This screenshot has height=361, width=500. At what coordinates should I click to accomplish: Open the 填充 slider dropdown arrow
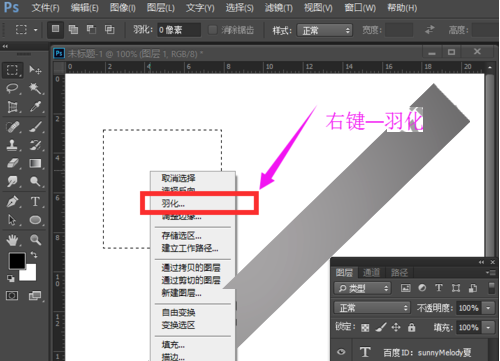click(488, 327)
